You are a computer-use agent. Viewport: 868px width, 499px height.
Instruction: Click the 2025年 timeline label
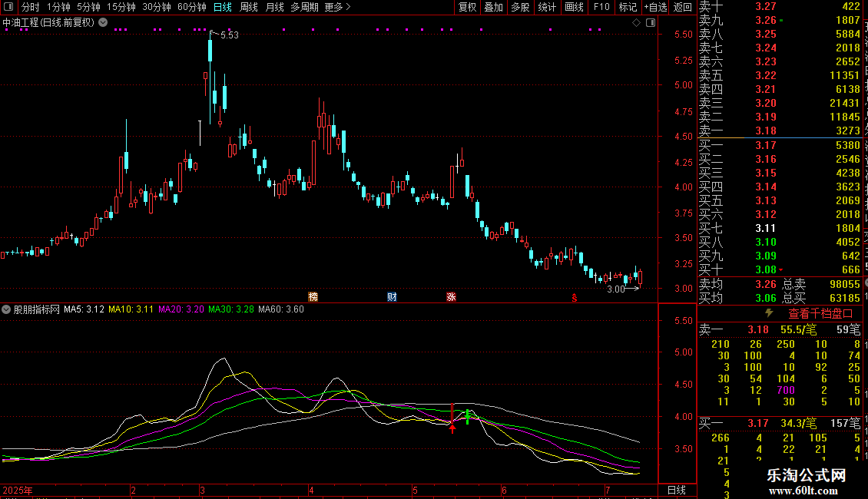(x=18, y=490)
